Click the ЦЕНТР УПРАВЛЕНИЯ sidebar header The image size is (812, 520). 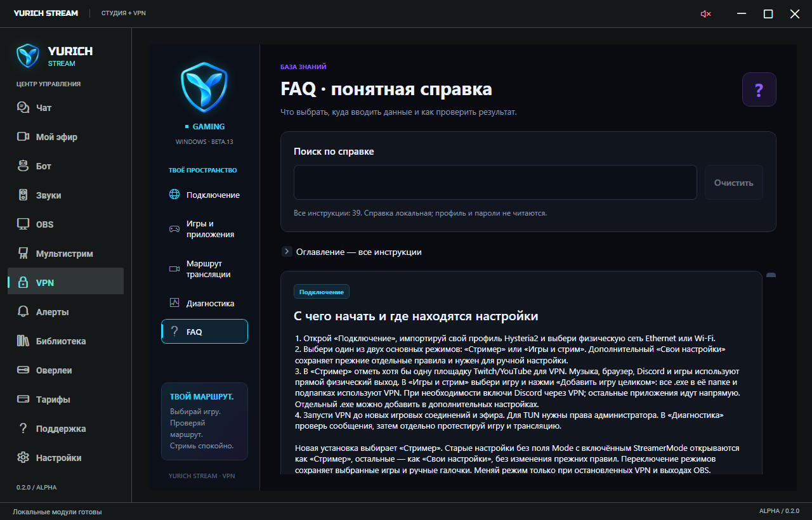[48, 84]
